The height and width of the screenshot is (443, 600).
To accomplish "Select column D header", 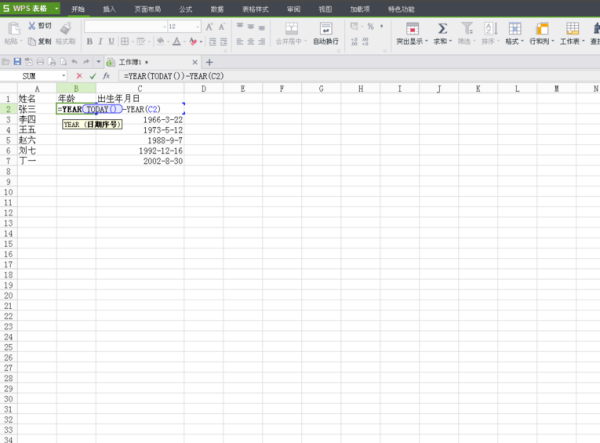I will point(204,89).
